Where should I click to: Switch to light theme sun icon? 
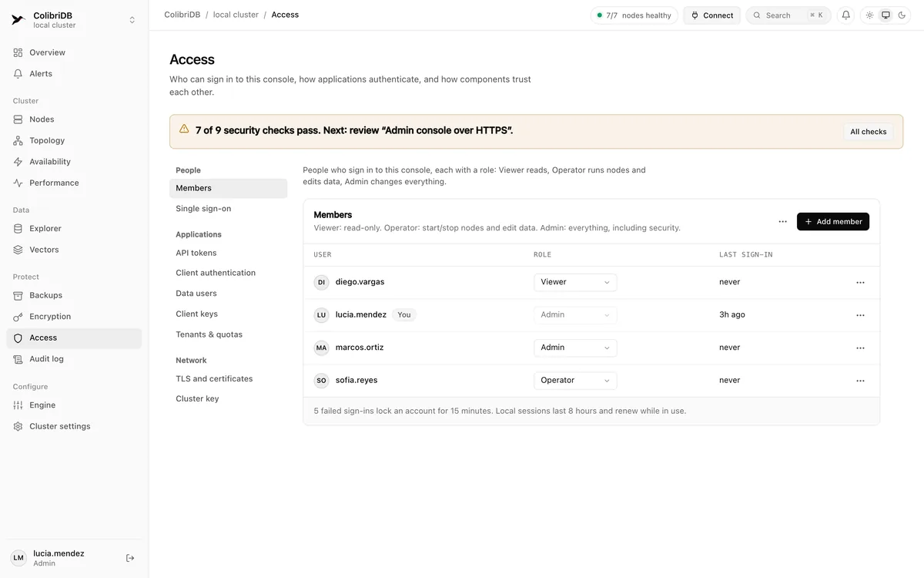pos(869,15)
